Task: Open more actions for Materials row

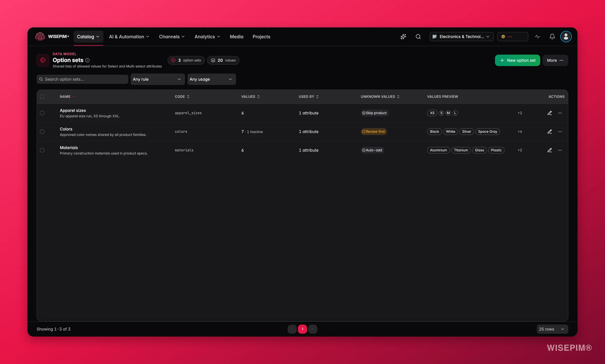Action: click(x=560, y=150)
